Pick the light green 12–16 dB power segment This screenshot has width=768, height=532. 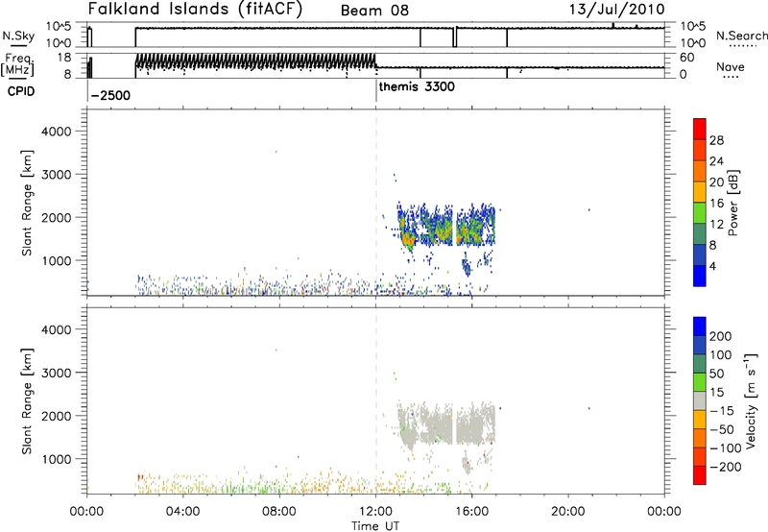coord(700,213)
